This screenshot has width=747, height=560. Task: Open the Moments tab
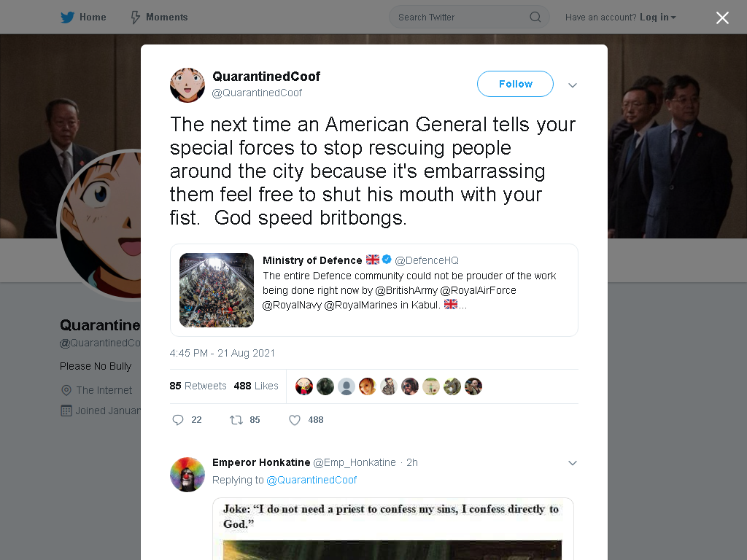pos(159,17)
